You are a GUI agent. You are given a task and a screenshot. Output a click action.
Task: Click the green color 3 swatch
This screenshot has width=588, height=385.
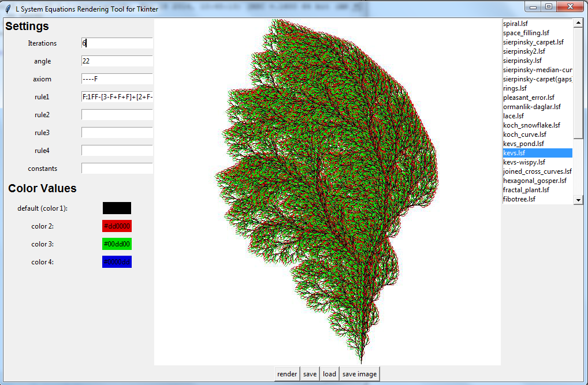click(x=117, y=244)
